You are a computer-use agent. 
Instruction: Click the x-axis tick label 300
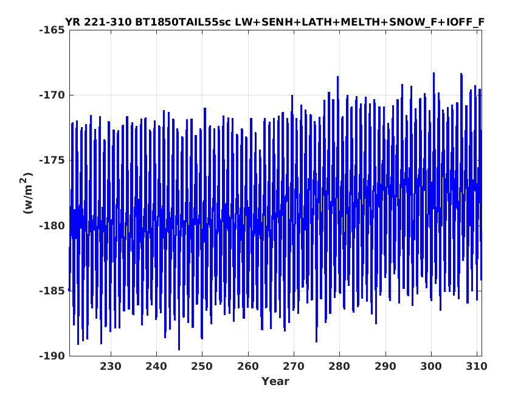pos(431,366)
